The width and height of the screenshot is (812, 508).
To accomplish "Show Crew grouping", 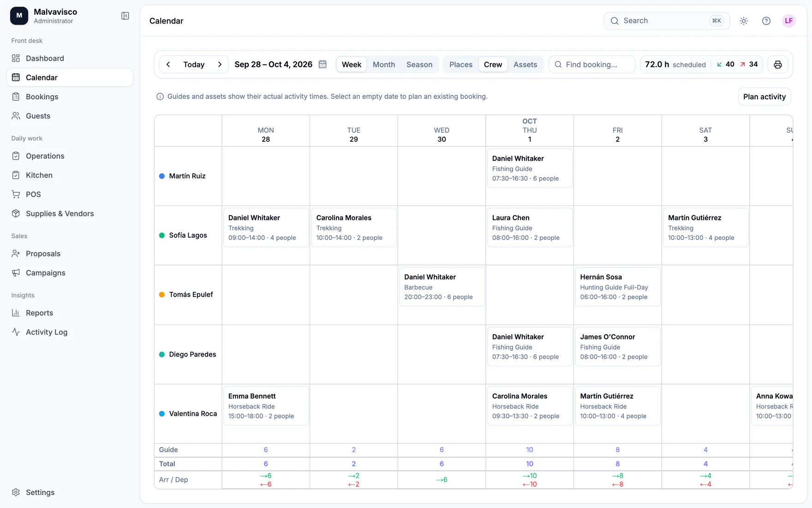I will tap(493, 65).
